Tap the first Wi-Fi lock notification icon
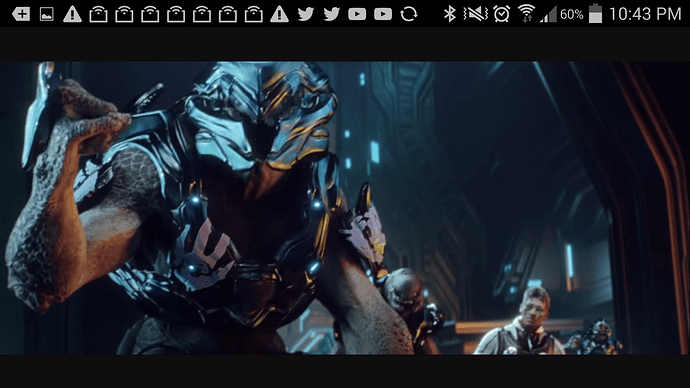Viewport: 690px width, 388px height. tap(98, 14)
